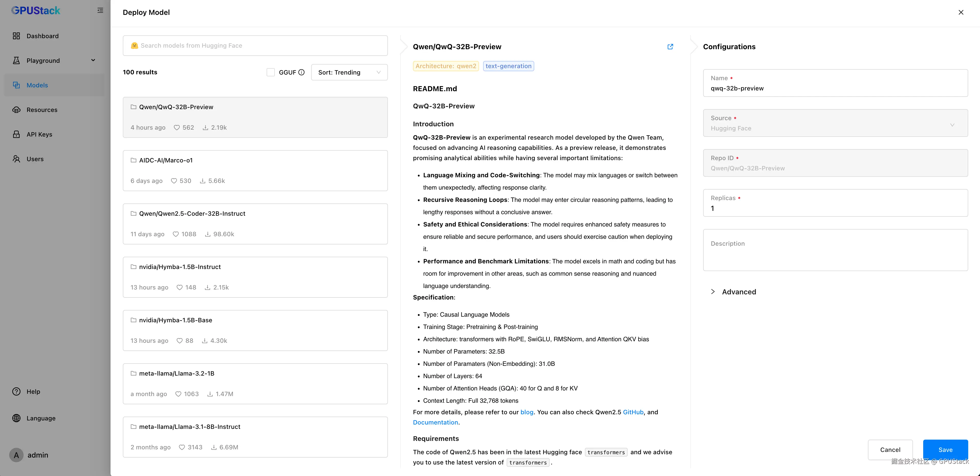Open the Users menu item

click(35, 159)
